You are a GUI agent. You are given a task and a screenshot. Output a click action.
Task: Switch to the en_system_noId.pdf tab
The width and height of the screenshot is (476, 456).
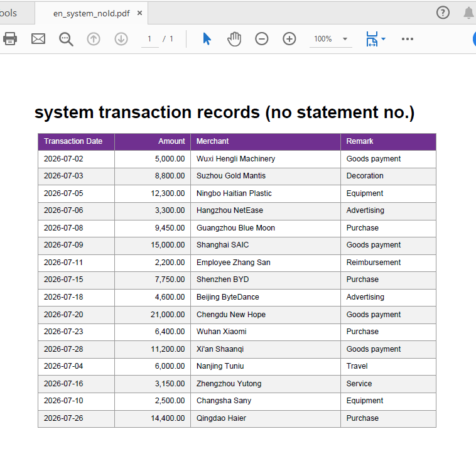pos(92,13)
